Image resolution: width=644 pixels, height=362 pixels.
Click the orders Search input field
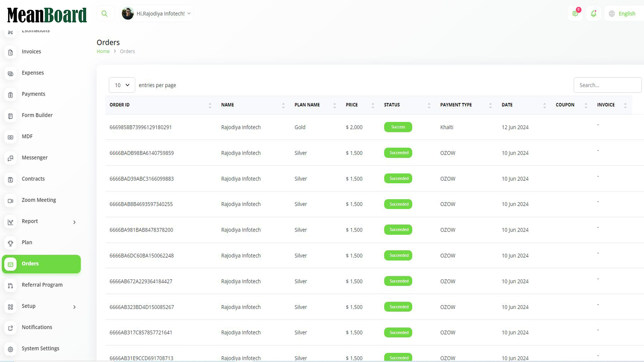pyautogui.click(x=607, y=85)
